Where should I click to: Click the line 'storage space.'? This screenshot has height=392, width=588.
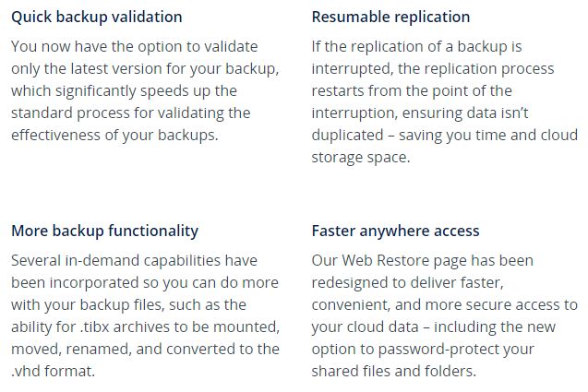click(361, 157)
